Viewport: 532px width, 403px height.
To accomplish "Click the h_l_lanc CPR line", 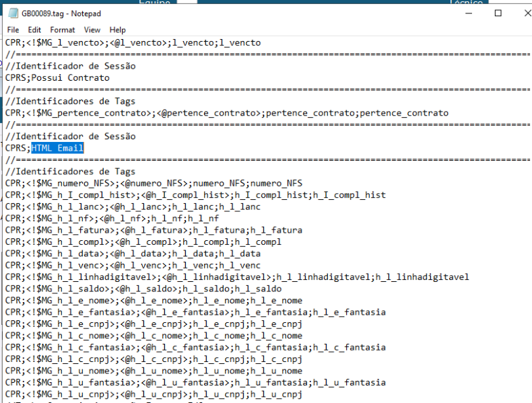I will [133, 207].
